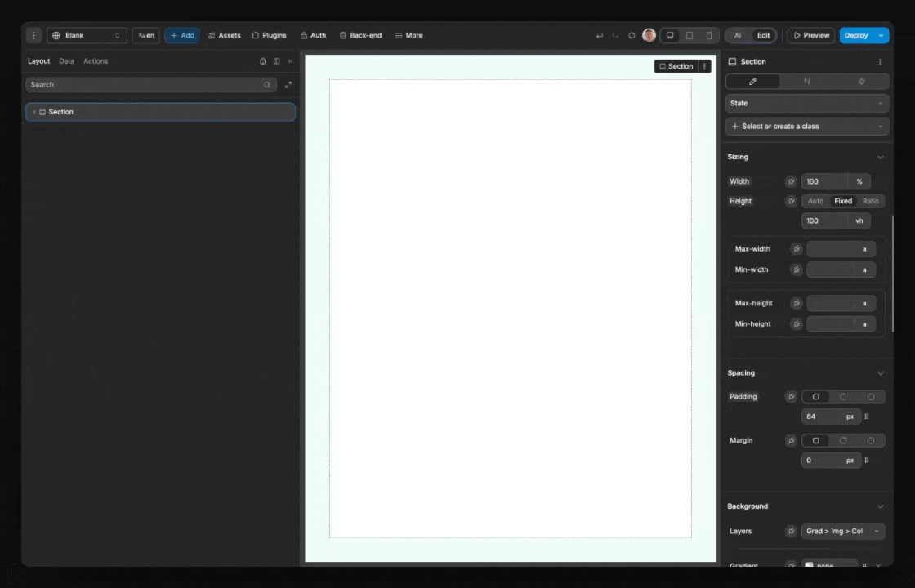Open the Preview mode

[811, 35]
